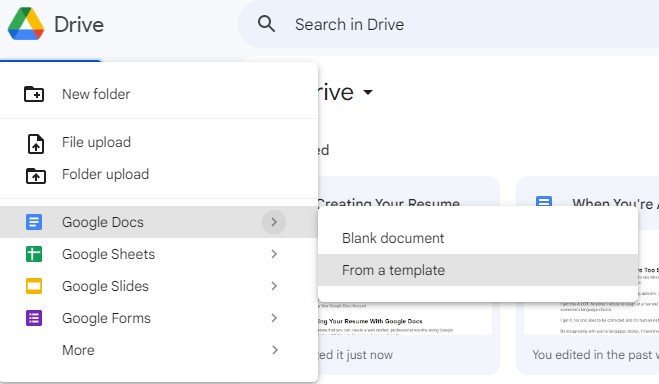Screen dimensions: 659x384
Task: Choose From a template option
Action: [x=478, y=270]
